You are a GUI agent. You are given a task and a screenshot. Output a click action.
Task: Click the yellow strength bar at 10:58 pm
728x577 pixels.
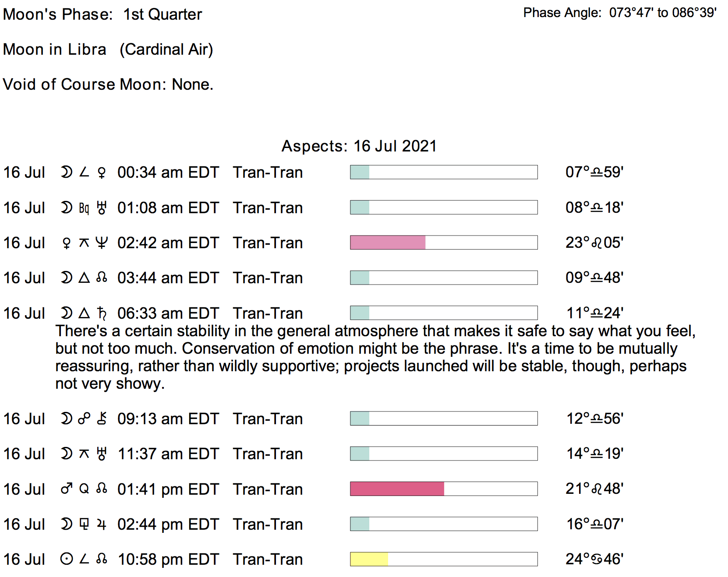pos(369,559)
